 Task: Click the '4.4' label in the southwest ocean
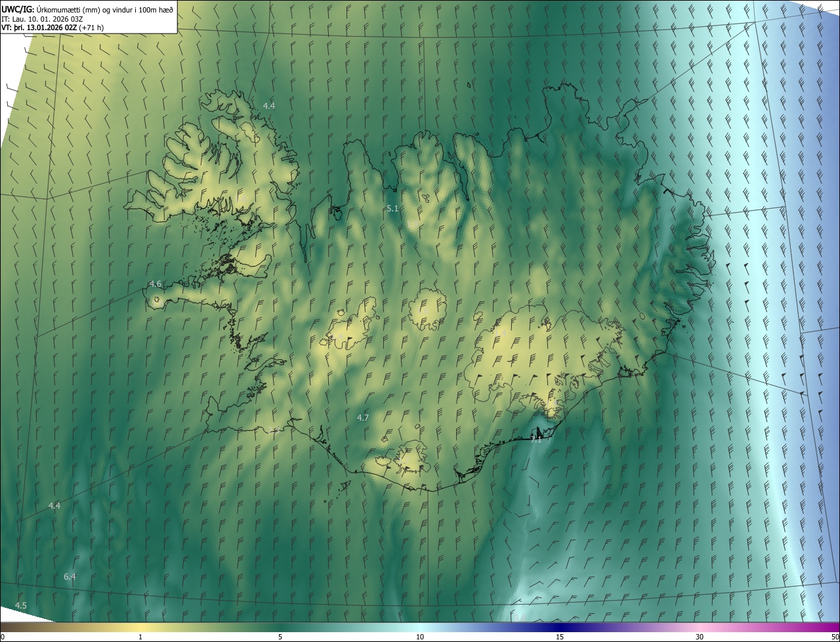[54, 505]
